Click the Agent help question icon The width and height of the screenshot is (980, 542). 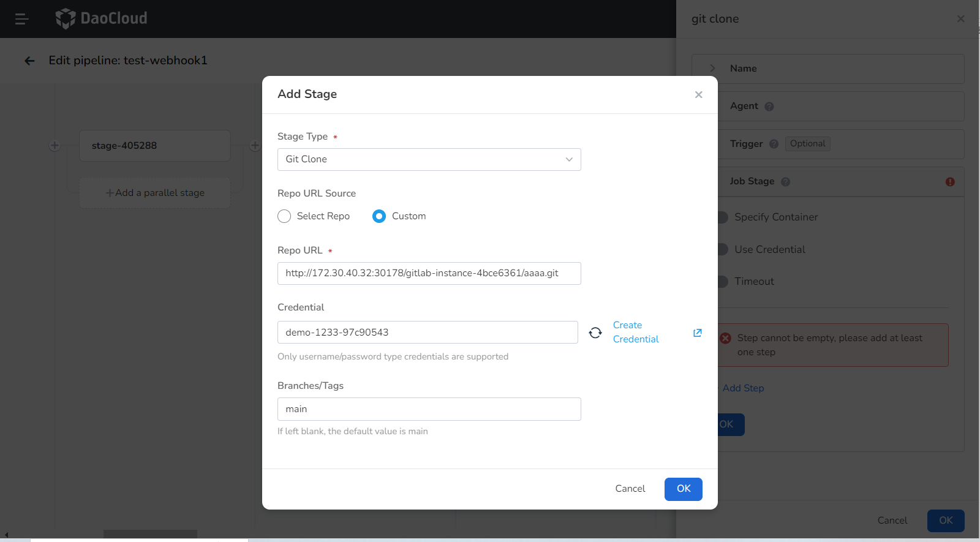pos(769,107)
